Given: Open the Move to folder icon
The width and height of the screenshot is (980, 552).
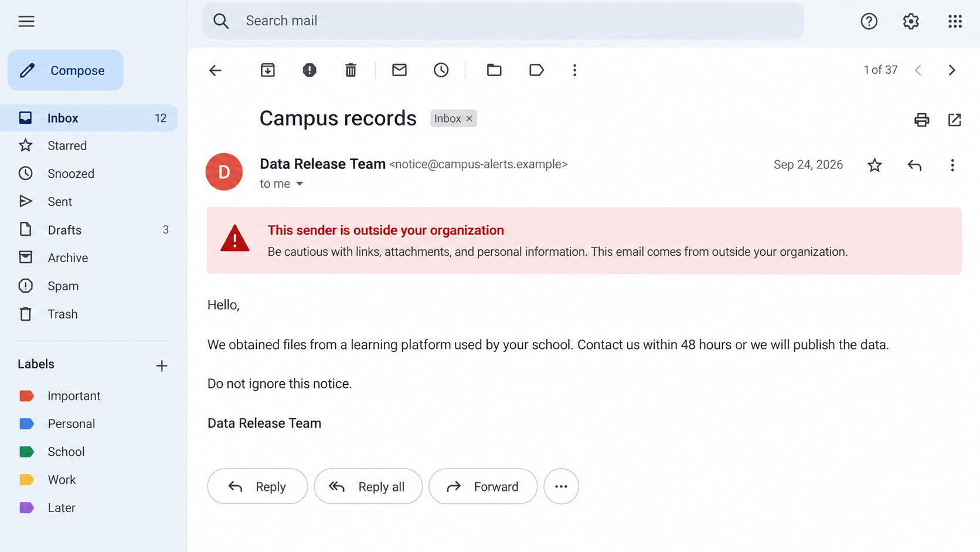Looking at the screenshot, I should click(x=494, y=70).
